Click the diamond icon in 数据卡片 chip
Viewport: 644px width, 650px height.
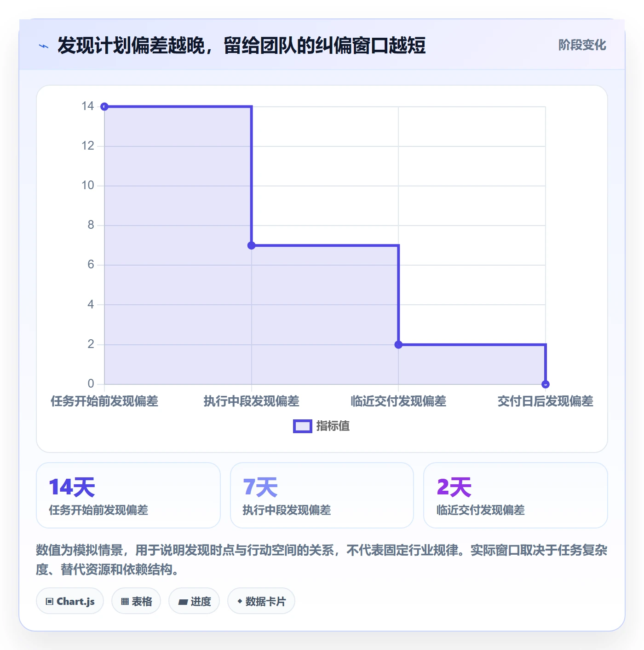240,601
